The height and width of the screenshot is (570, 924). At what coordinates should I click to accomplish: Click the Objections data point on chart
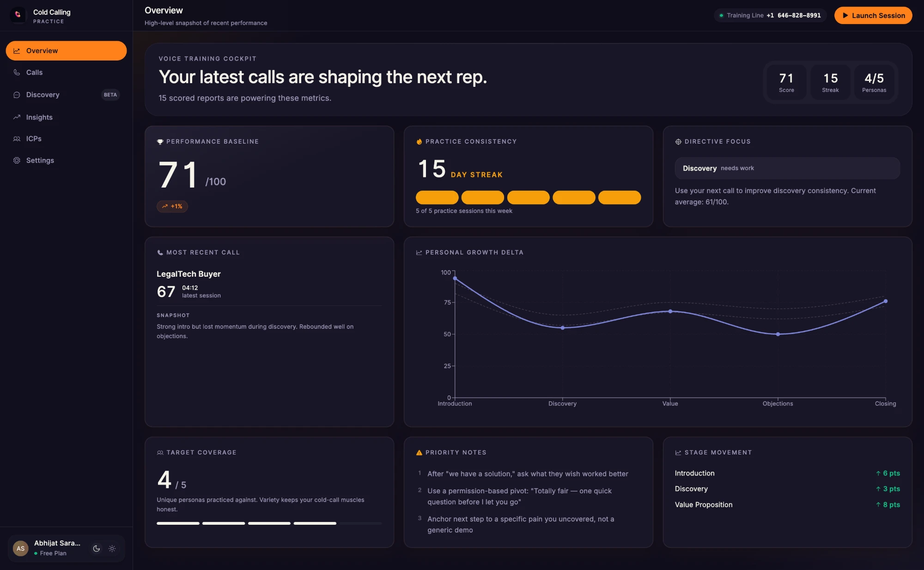coord(778,334)
